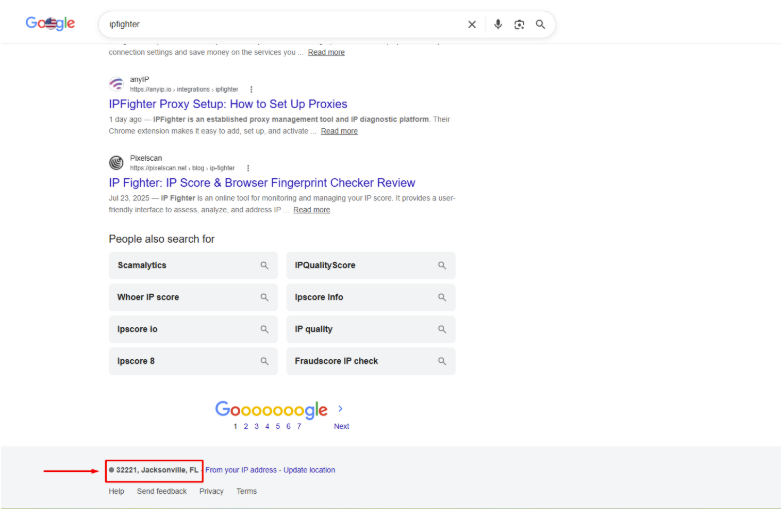
Task: Search for Ipscore 8
Action: pos(193,361)
